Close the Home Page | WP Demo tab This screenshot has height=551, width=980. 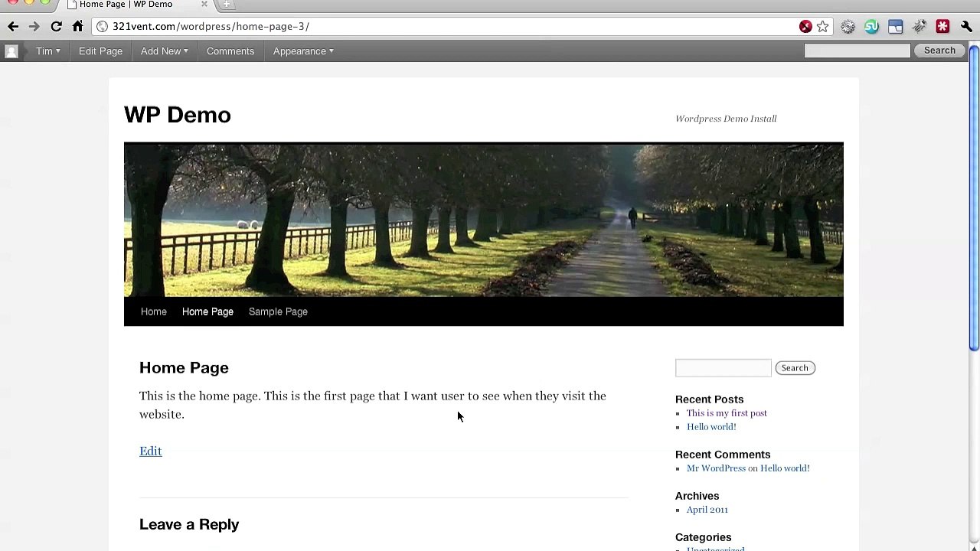point(204,5)
